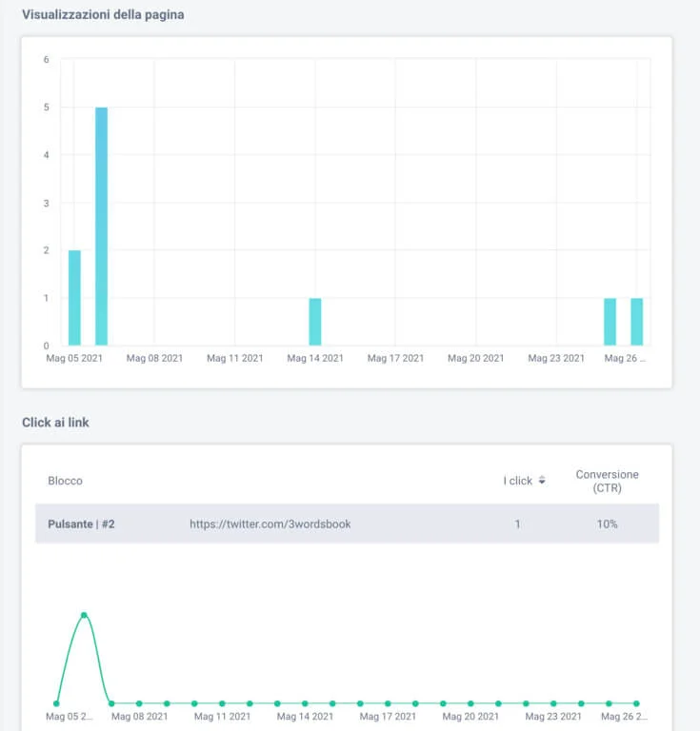
Task: Click the line chart point above Mag 14 2021
Action: (305, 703)
